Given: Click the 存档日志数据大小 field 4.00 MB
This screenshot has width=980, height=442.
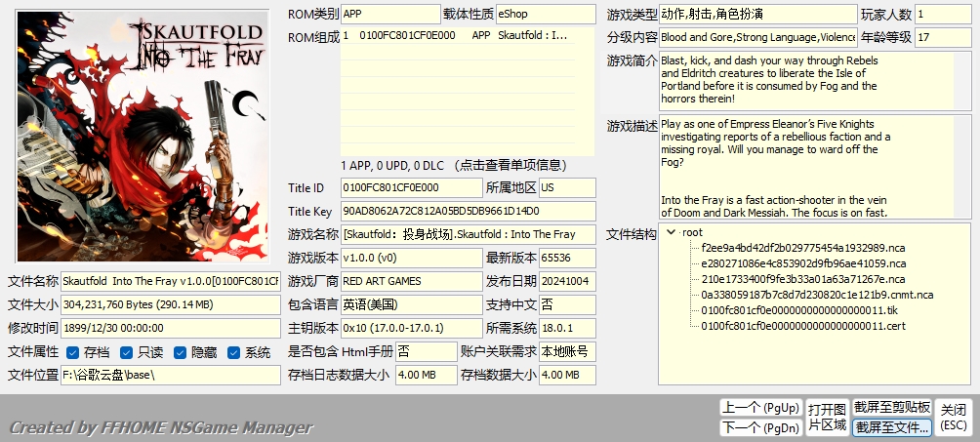Looking at the screenshot, I should [x=427, y=375].
